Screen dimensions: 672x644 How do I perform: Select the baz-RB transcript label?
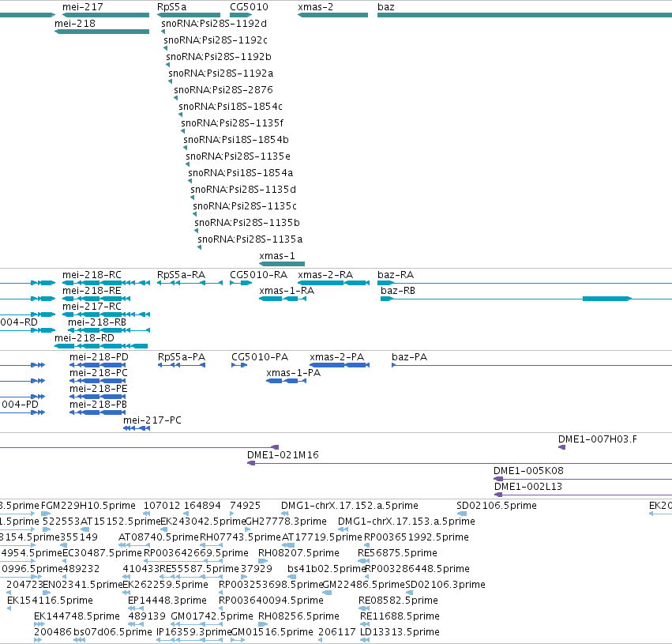pos(398,291)
